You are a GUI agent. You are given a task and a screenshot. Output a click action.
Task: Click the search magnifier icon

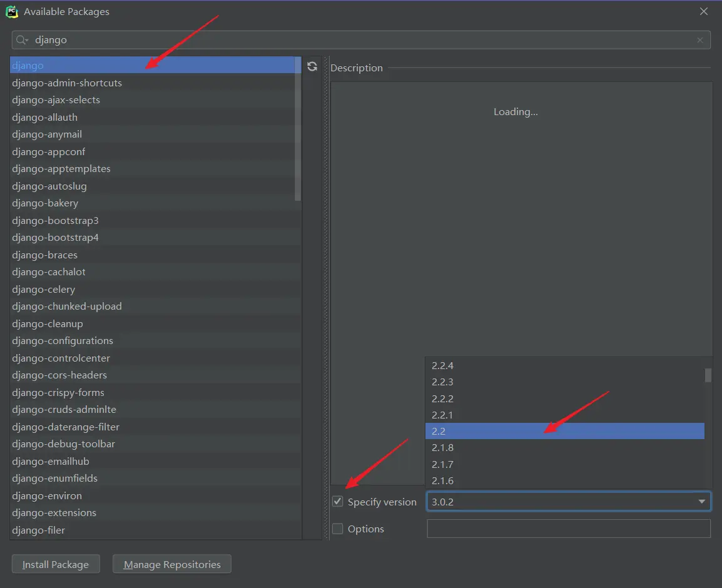pyautogui.click(x=22, y=40)
